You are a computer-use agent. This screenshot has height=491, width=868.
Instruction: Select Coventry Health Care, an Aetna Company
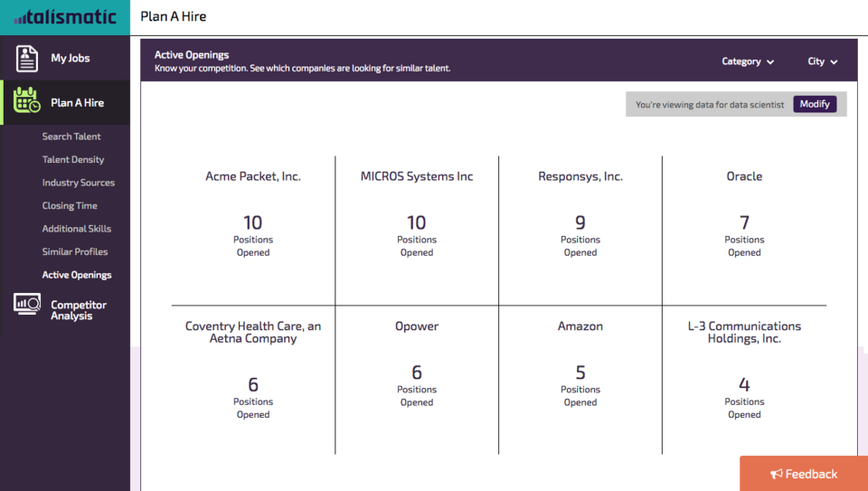point(253,332)
